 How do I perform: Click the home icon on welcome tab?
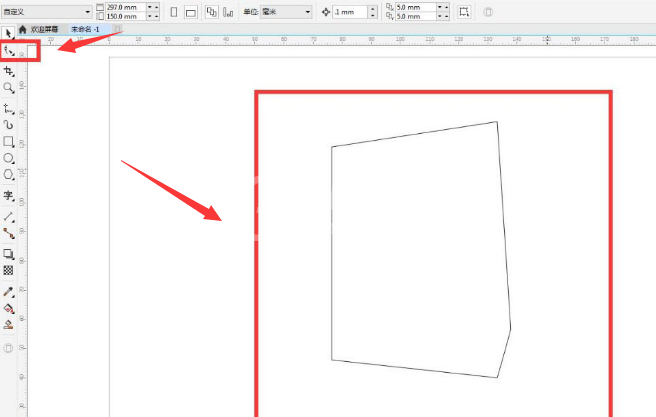click(23, 29)
